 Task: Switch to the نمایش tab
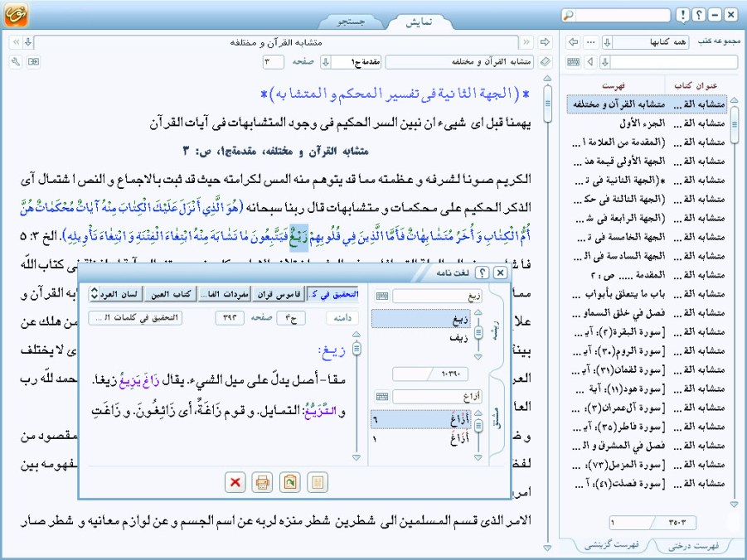click(x=419, y=22)
